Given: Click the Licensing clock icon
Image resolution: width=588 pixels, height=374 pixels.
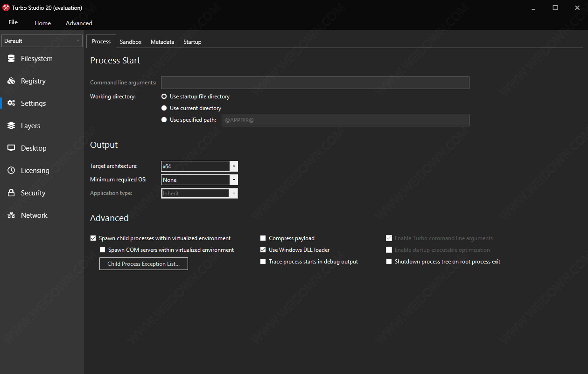Looking at the screenshot, I should tap(11, 171).
